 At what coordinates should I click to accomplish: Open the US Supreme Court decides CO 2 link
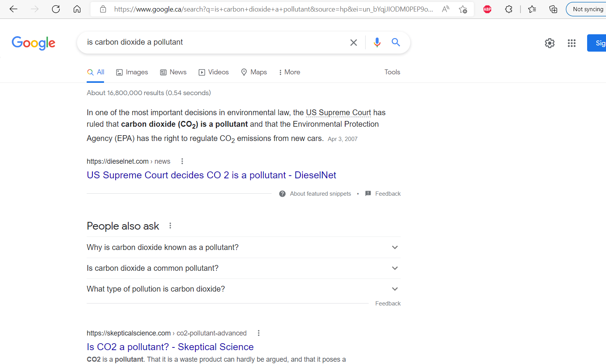coord(212,175)
